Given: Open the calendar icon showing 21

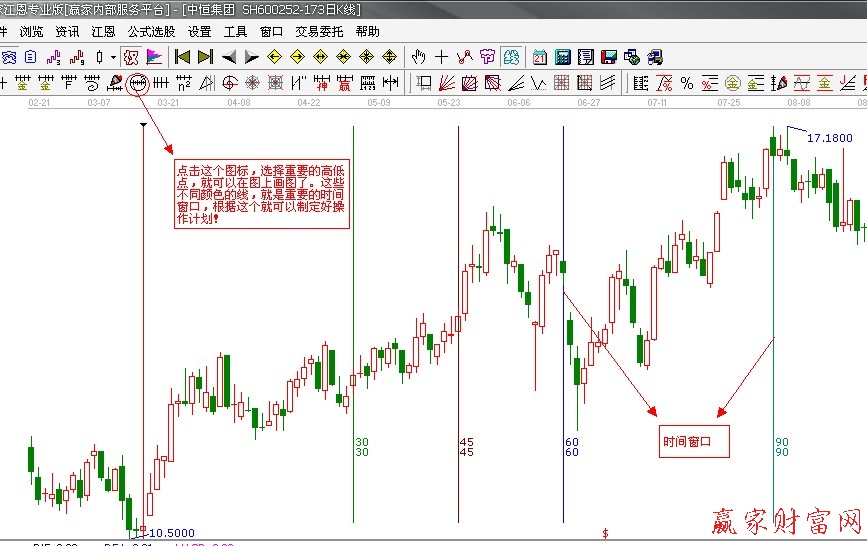Looking at the screenshot, I should (540, 56).
